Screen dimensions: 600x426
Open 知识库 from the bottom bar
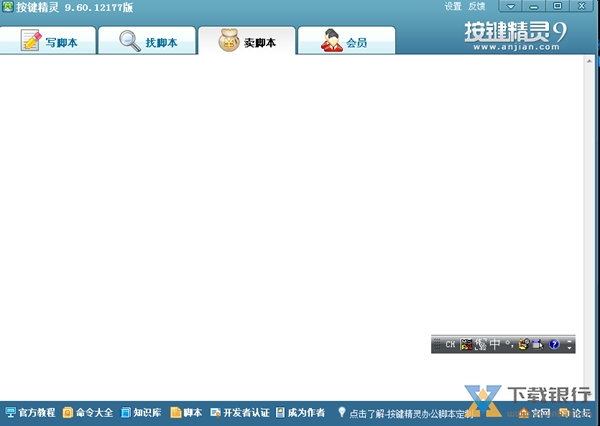[141, 413]
